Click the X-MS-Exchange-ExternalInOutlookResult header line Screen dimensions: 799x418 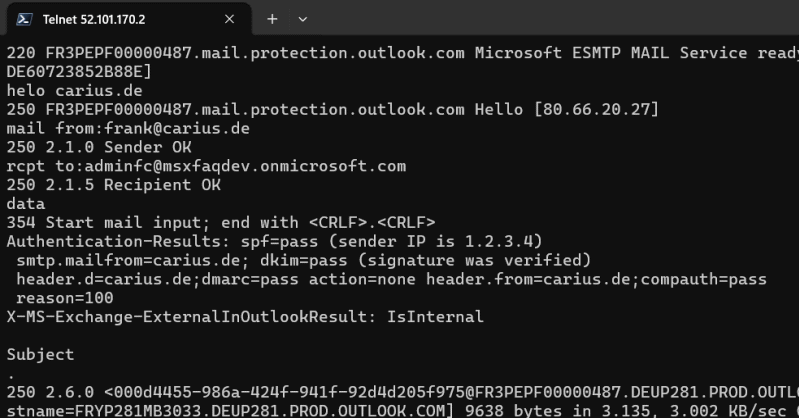tap(245, 317)
